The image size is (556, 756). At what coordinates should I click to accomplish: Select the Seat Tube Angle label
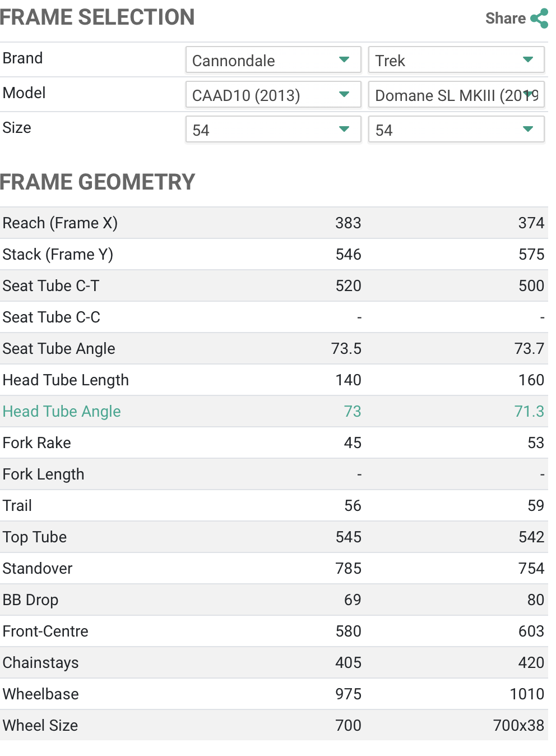59,349
